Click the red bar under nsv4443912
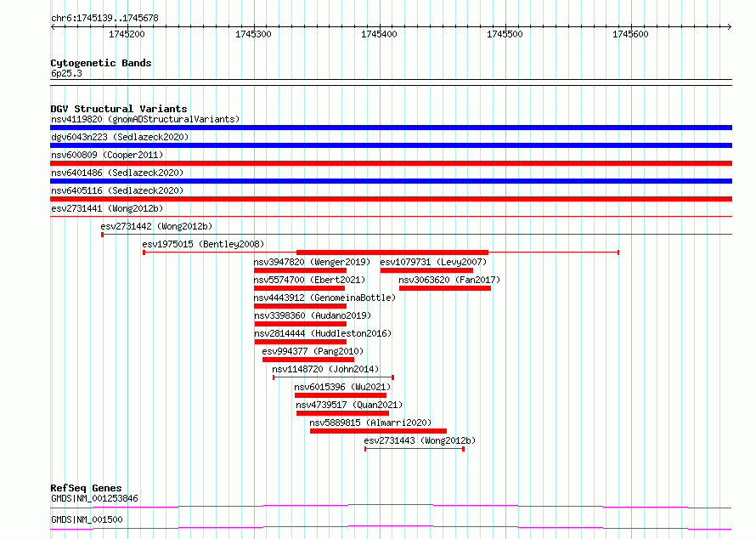 301,306
